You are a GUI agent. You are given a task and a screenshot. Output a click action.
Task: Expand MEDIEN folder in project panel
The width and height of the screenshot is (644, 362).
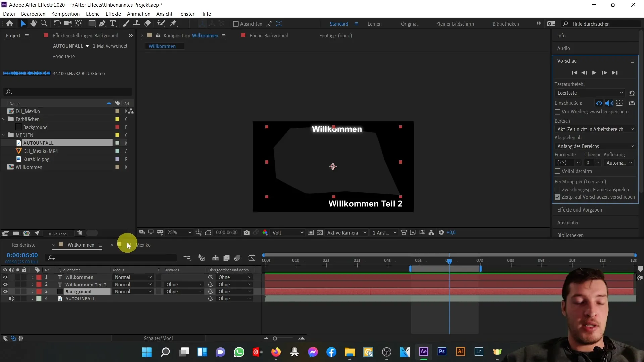pos(4,135)
